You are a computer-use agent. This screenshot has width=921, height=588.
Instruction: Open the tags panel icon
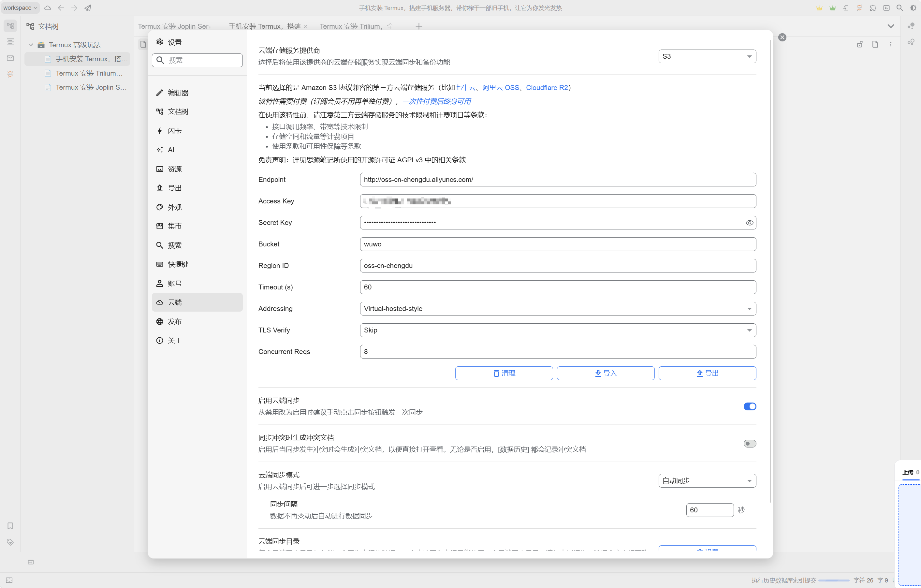[x=10, y=542]
